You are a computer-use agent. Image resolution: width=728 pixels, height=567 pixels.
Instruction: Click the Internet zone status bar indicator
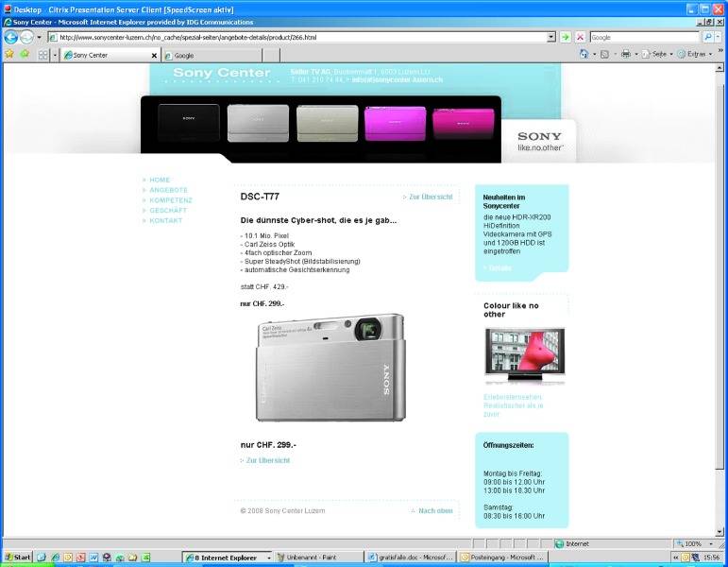point(572,543)
